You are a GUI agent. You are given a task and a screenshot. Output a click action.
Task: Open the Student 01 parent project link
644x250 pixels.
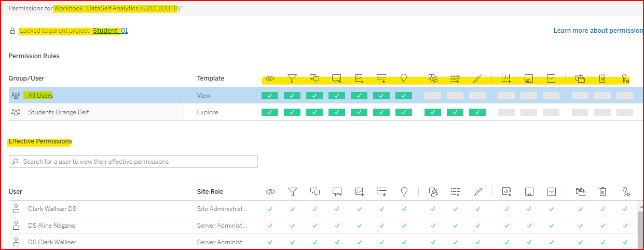pyautogui.click(x=110, y=31)
